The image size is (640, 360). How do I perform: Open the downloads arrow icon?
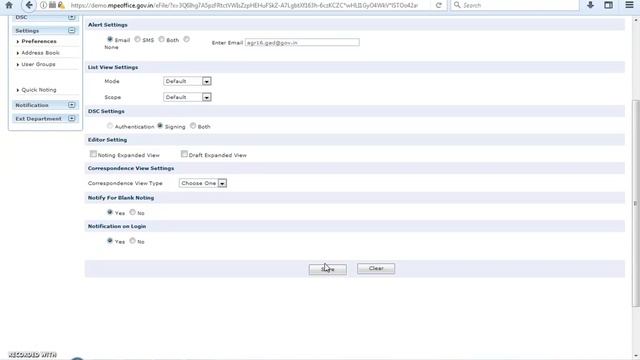(x=590, y=5)
